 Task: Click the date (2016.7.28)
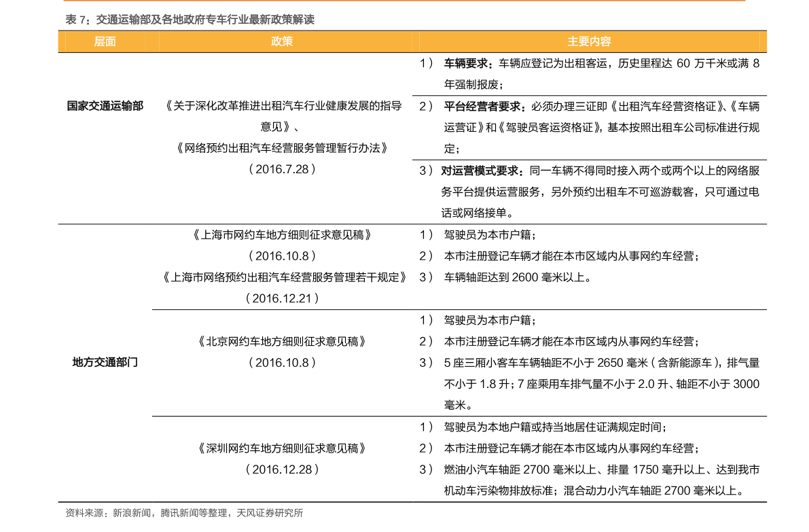(282, 169)
